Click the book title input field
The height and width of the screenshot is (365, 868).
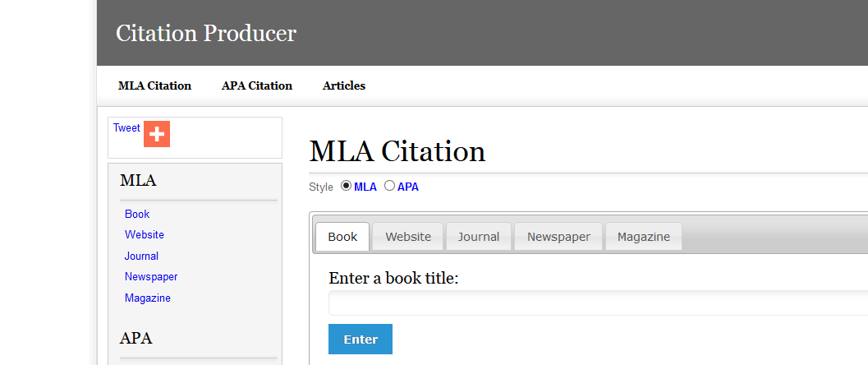pyautogui.click(x=598, y=303)
